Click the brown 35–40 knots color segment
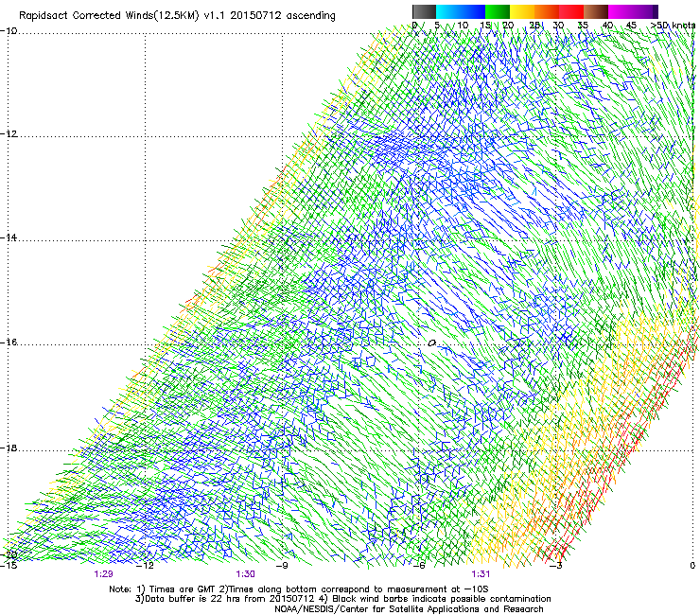700x615 pixels. tap(596, 11)
